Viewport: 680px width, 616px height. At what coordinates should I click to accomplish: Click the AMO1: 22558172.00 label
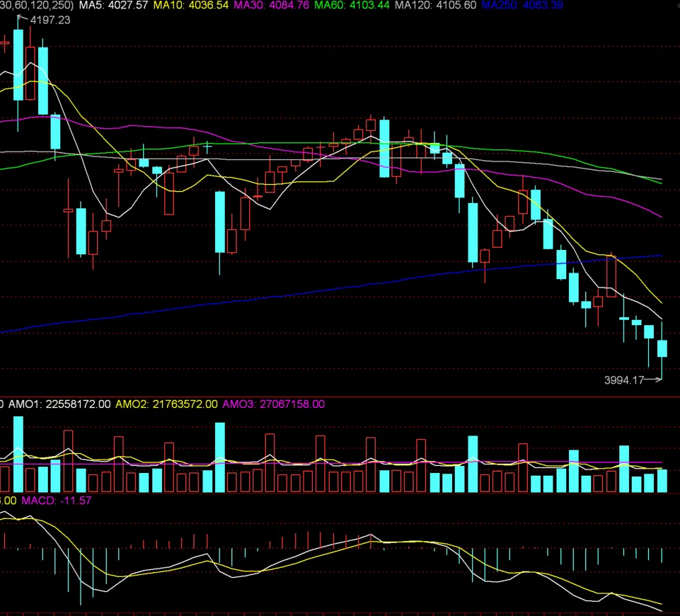59,404
